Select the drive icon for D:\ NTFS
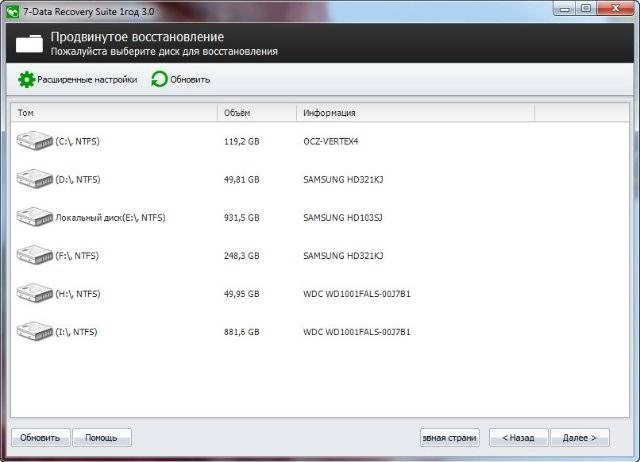The width and height of the screenshot is (640, 462). click(35, 179)
